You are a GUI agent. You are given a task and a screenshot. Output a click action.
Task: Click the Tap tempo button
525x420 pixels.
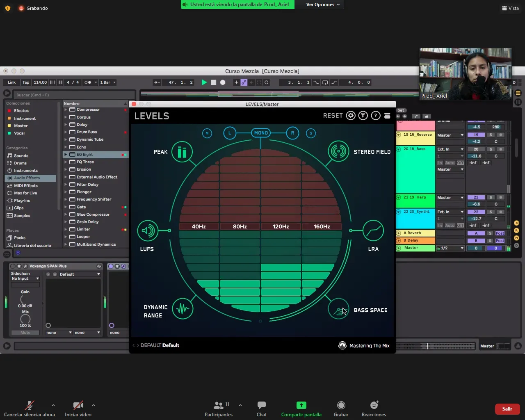tap(26, 82)
